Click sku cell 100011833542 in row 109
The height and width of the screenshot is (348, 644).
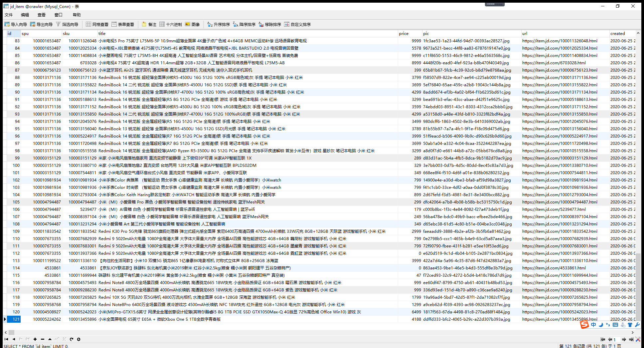(x=80, y=231)
